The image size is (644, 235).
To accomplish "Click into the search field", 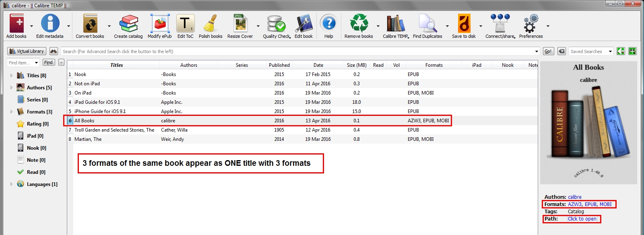I will click(x=298, y=51).
